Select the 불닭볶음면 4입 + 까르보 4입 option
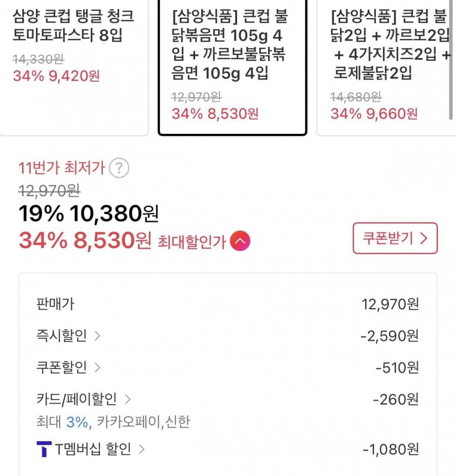Screen dimensions: 456x476 233,66
